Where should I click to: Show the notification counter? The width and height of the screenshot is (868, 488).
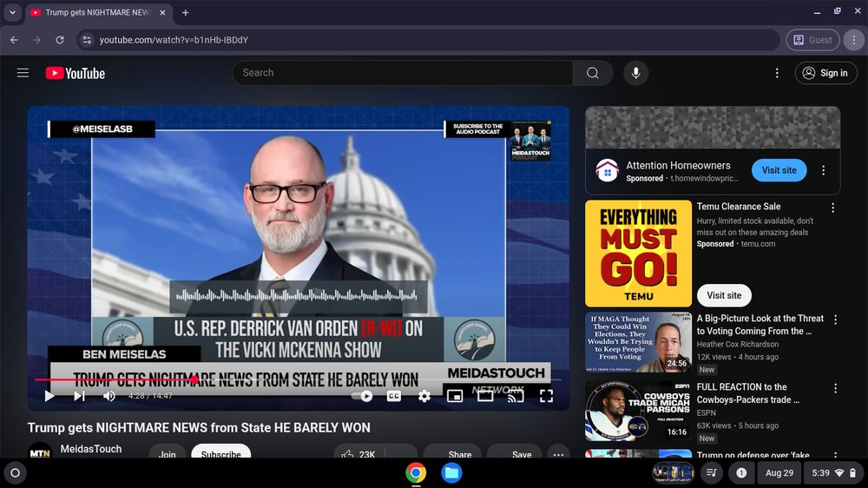tap(741, 473)
